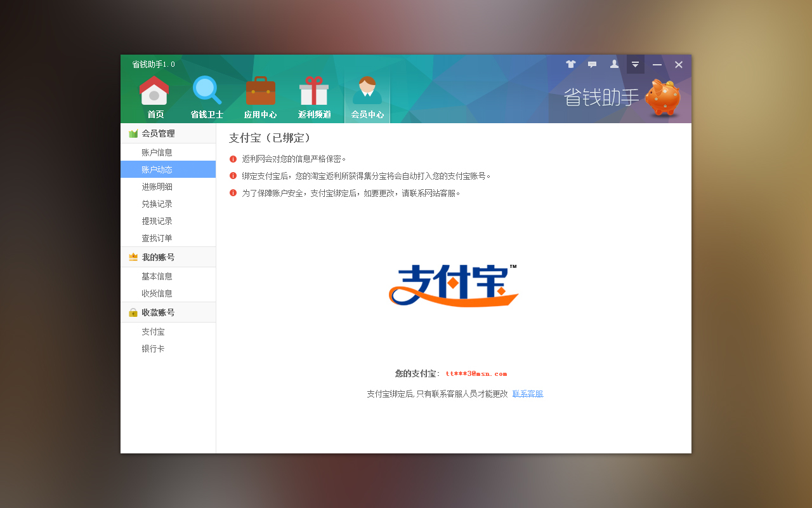This screenshot has height=508, width=812.
Task: Open 应用中心 briefcase icon
Action: click(260, 98)
